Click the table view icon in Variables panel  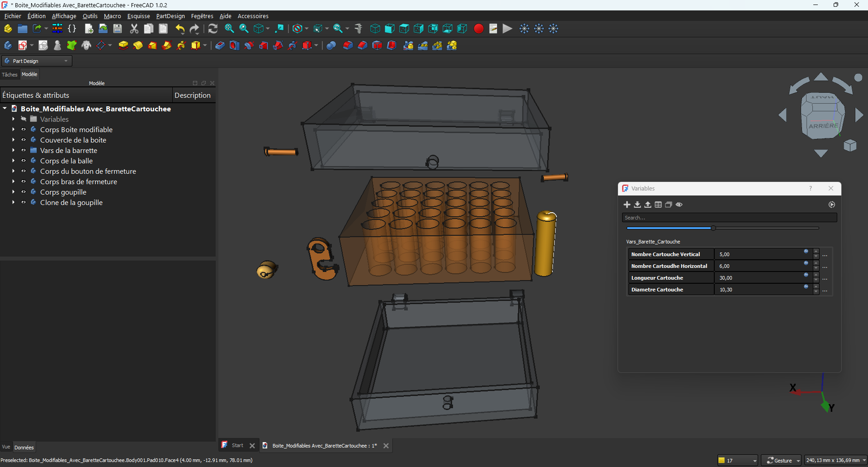(658, 205)
